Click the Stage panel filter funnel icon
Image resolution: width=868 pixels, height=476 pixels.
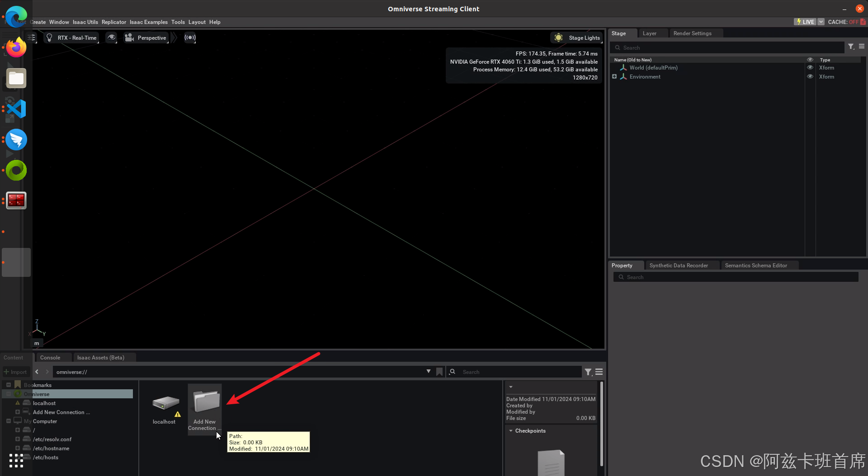pyautogui.click(x=851, y=47)
